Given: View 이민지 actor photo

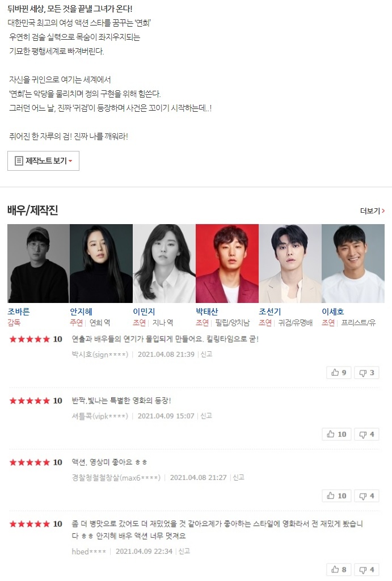Looking at the screenshot, I should pos(164,263).
